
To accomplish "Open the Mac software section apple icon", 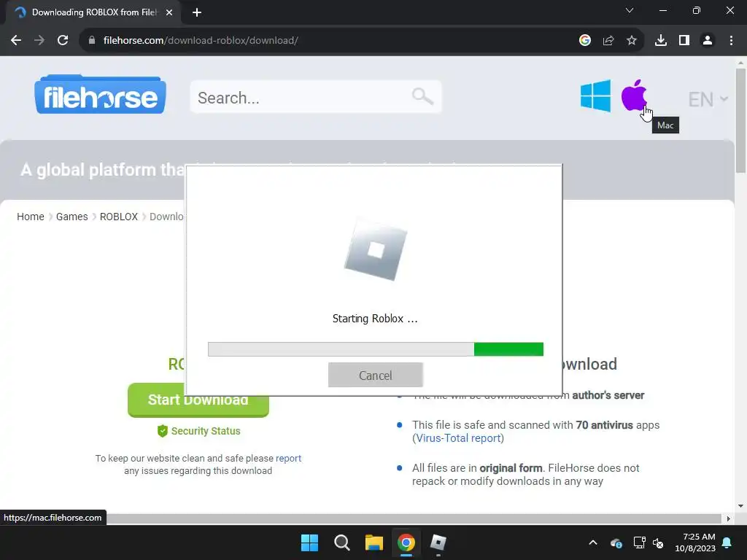I will (634, 96).
